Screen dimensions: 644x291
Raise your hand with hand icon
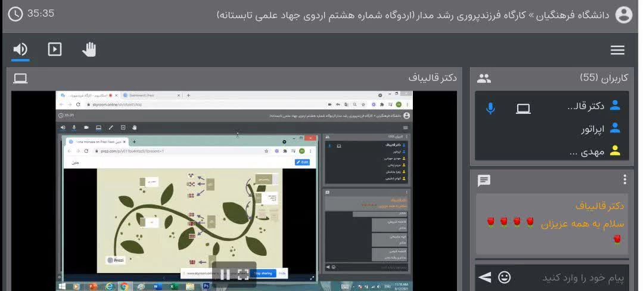(x=89, y=49)
